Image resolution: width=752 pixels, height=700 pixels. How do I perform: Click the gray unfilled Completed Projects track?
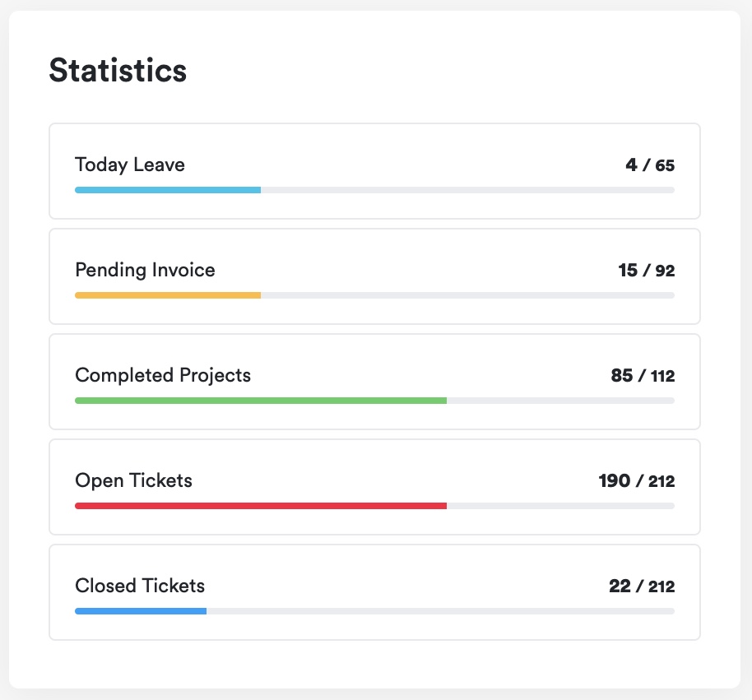560,401
